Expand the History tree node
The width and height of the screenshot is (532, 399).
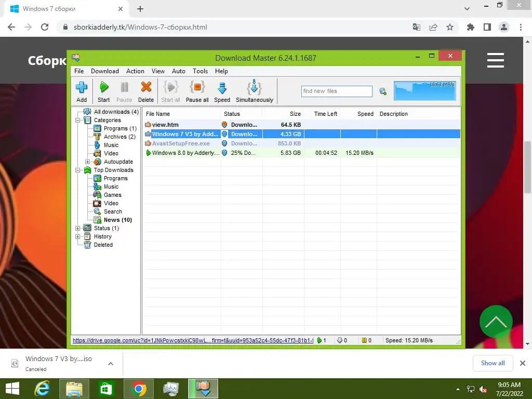78,236
